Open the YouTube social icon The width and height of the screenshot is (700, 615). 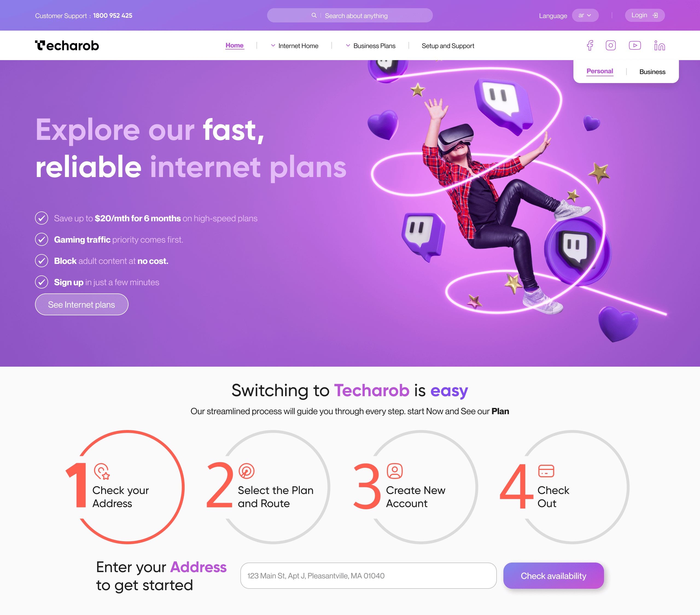635,46
